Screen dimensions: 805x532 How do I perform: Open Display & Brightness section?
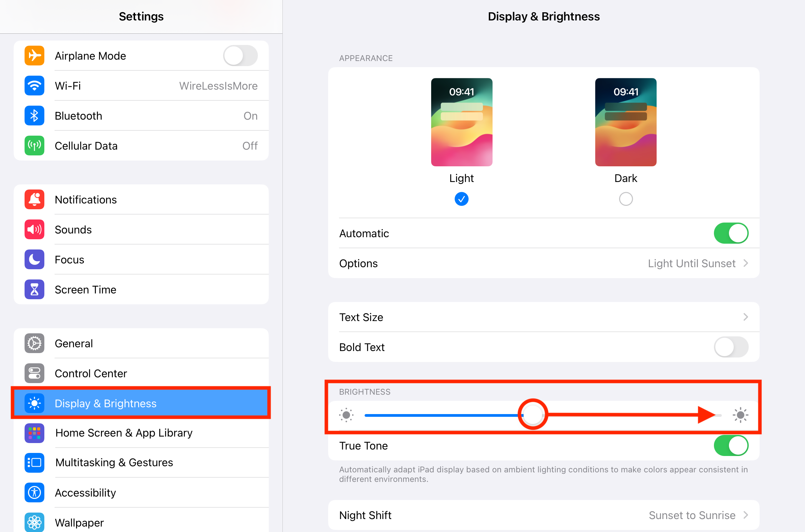(x=141, y=403)
